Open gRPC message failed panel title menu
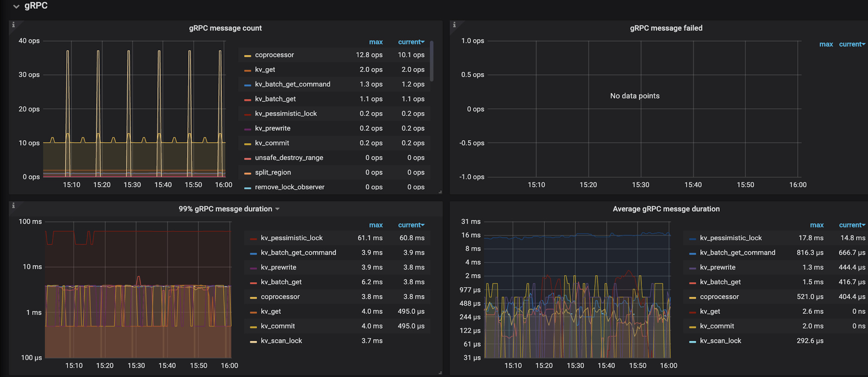868x377 pixels. (666, 28)
